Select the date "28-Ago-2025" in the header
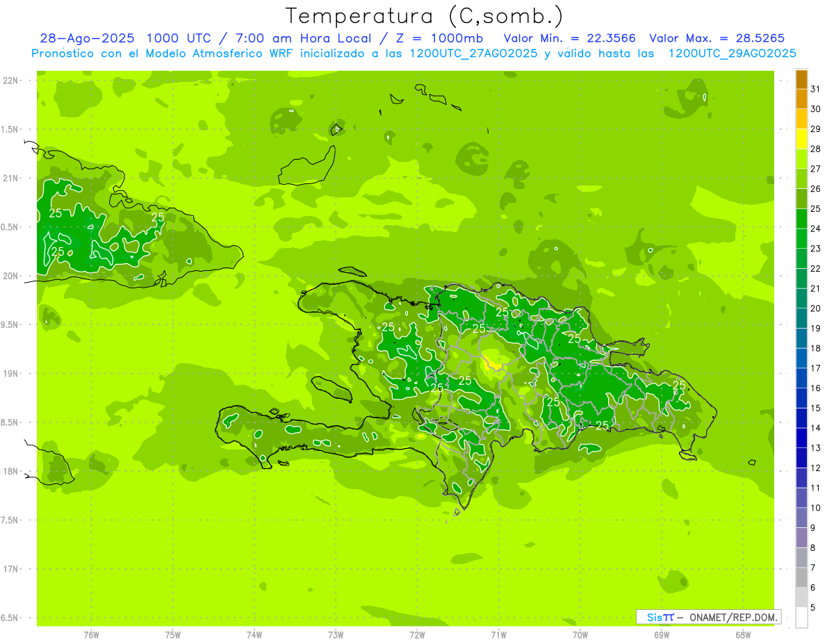Image resolution: width=834 pixels, height=644 pixels. pos(87,38)
